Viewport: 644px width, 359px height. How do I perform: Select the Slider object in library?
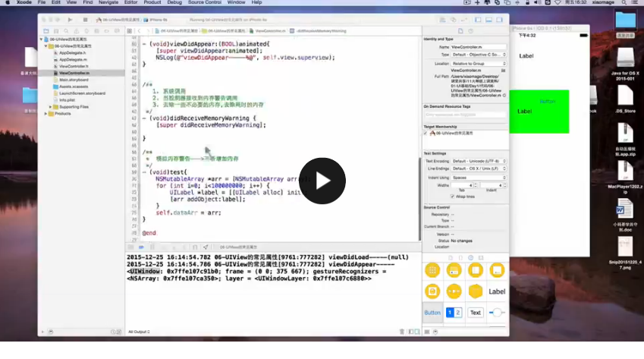coord(497,313)
